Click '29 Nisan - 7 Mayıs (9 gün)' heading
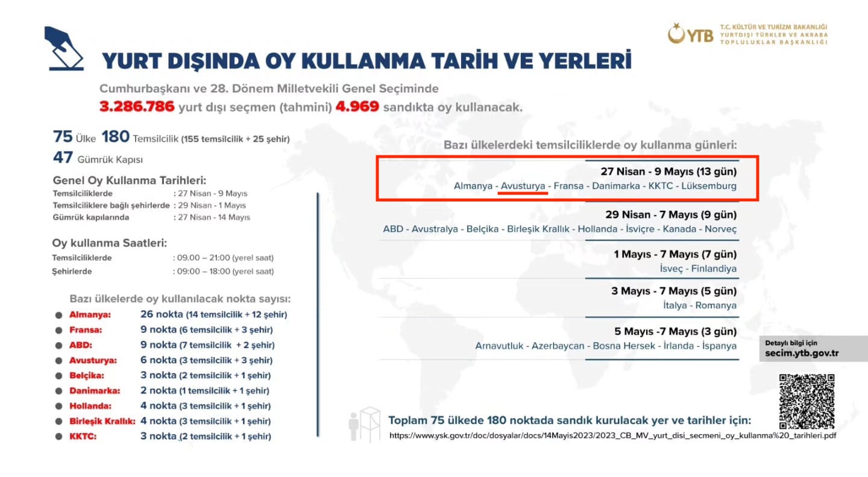Viewport: 868px width, 477px height. 671,215
